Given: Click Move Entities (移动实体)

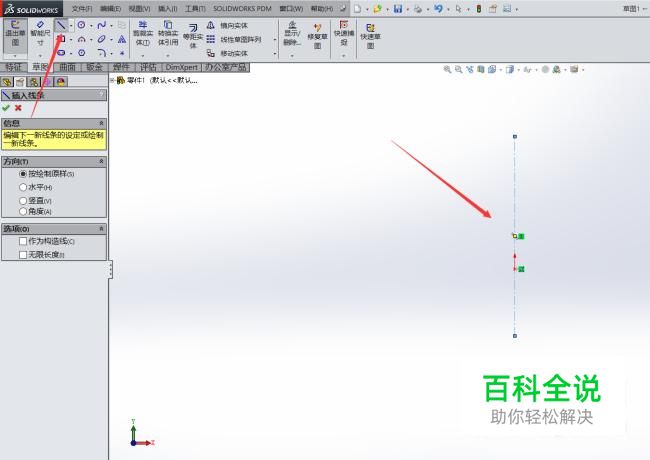Looking at the screenshot, I should [x=227, y=53].
